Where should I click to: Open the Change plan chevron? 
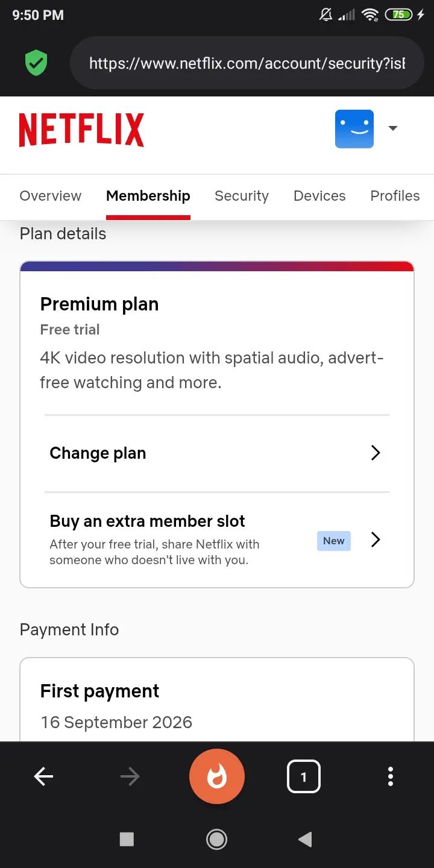click(x=376, y=453)
